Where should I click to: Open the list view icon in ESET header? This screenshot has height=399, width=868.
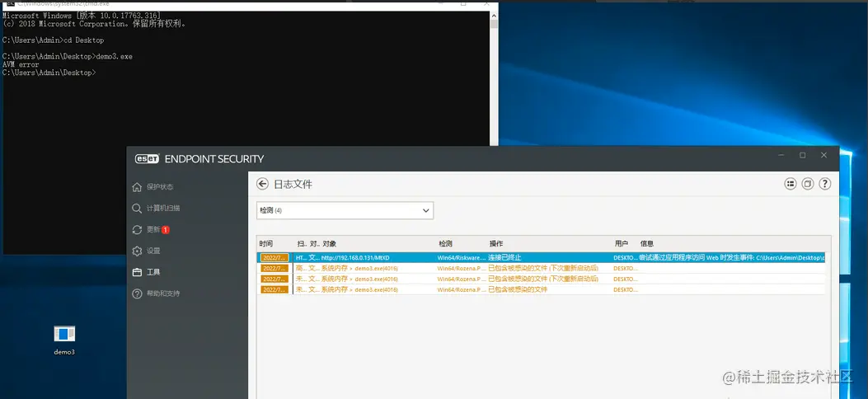790,184
